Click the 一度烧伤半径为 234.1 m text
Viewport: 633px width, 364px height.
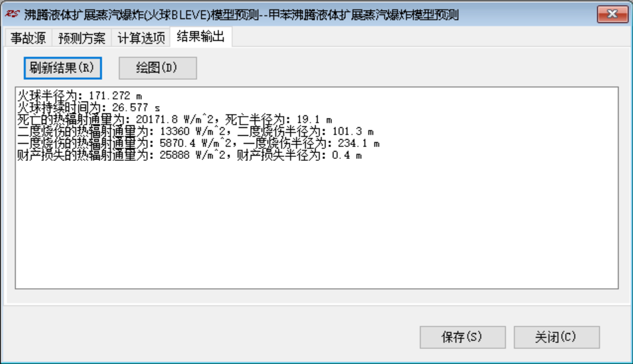(312, 144)
